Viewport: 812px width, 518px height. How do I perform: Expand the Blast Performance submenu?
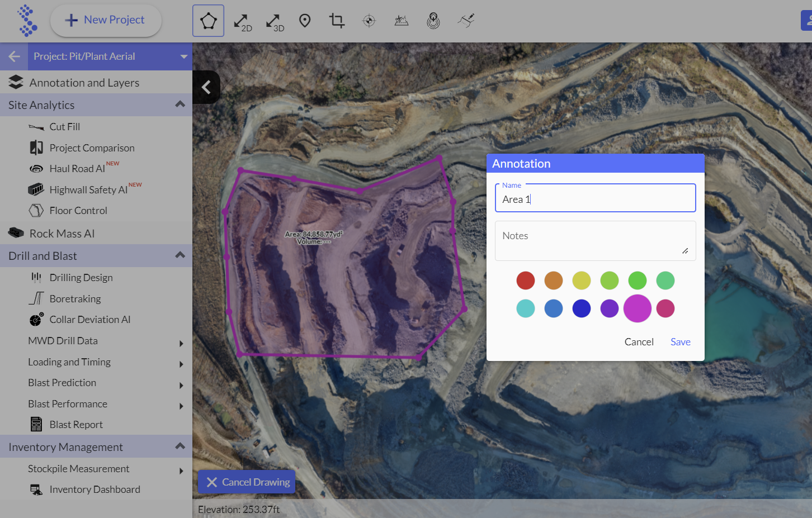point(181,406)
